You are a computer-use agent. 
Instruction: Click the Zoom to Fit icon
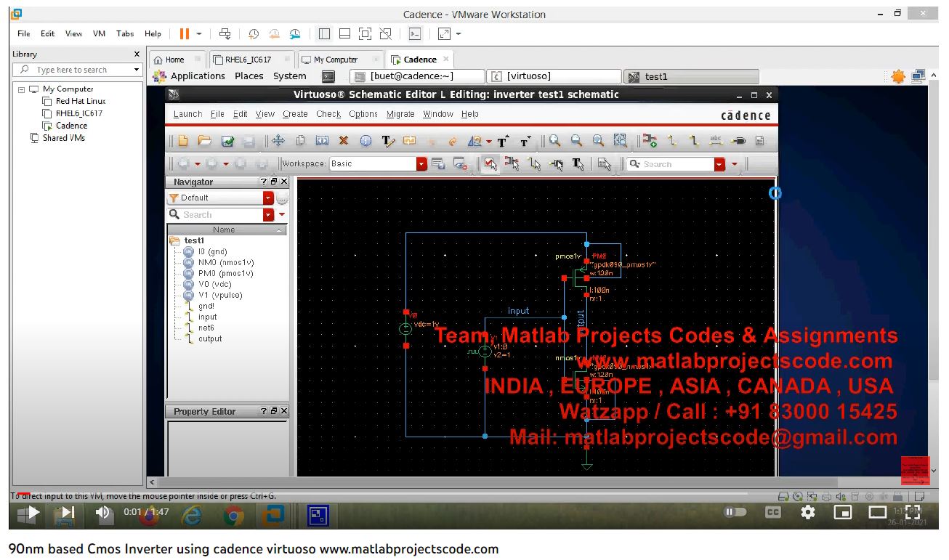(620, 142)
